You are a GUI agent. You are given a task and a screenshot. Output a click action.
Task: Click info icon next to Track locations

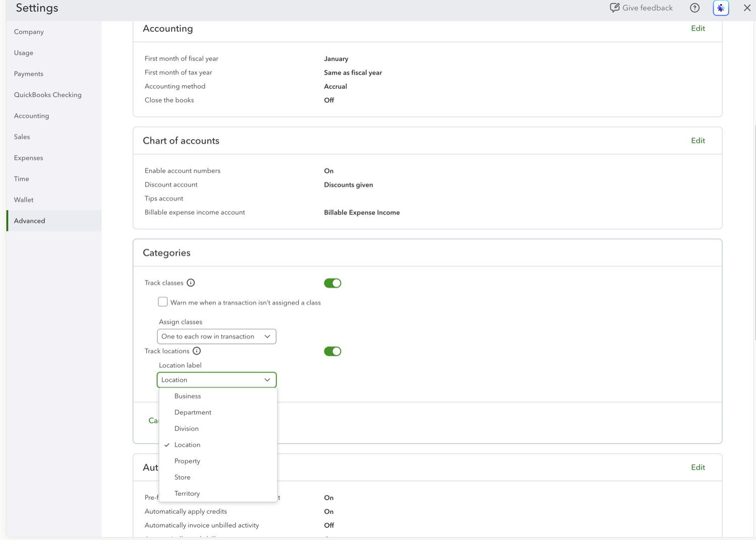point(197,351)
